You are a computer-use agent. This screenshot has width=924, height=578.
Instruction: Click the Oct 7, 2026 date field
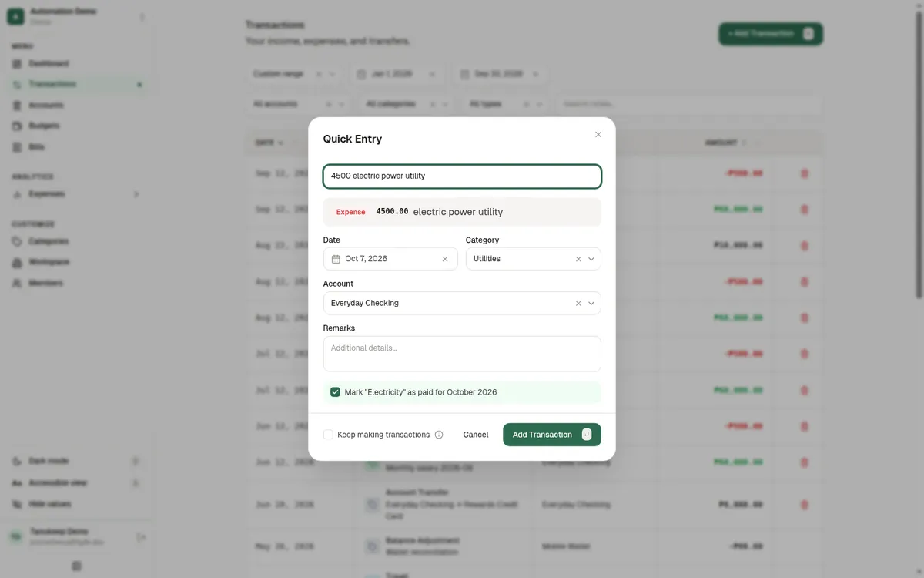390,259
